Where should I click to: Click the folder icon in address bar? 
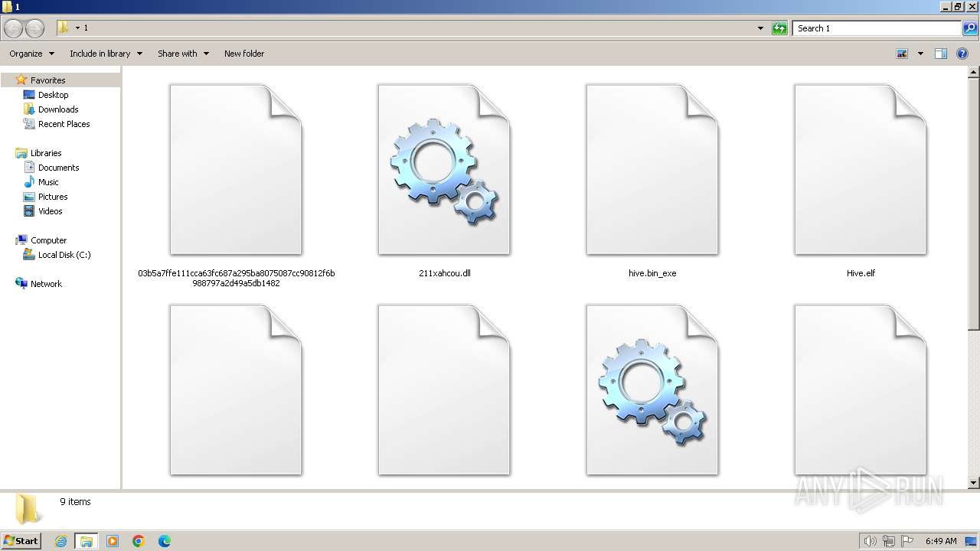[x=63, y=28]
